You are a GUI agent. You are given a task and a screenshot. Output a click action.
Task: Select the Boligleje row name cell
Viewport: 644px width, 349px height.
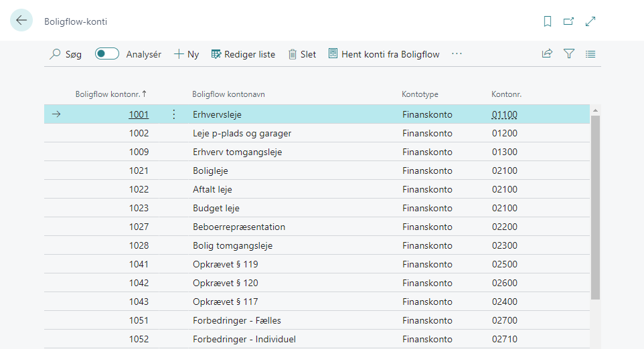(x=210, y=170)
